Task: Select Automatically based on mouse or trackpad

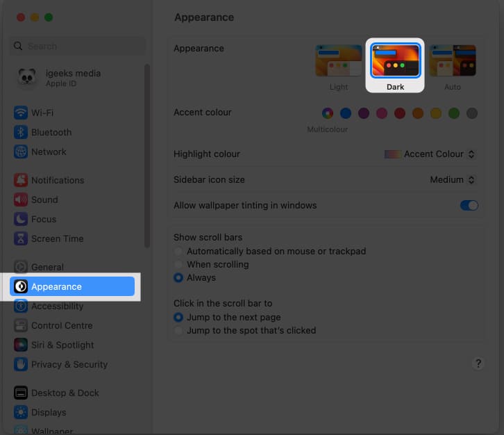Action: pos(178,252)
